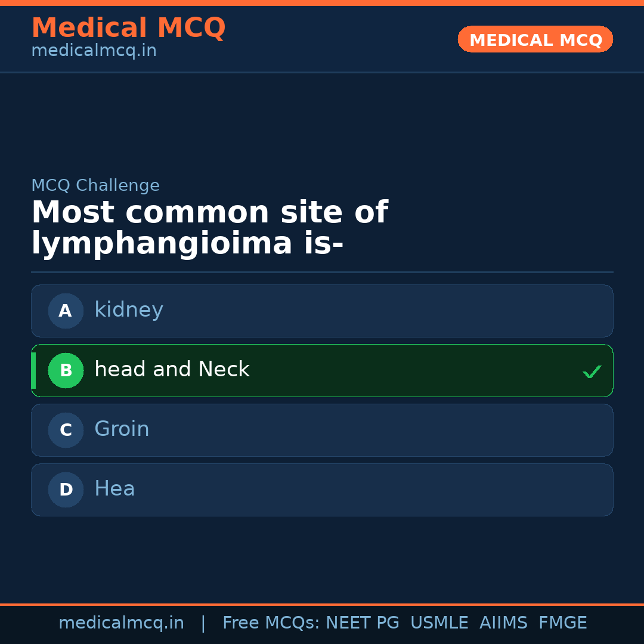Viewport: 644px width, 644px height.
Task: Select the green letter B circle badge
Action: 66,370
